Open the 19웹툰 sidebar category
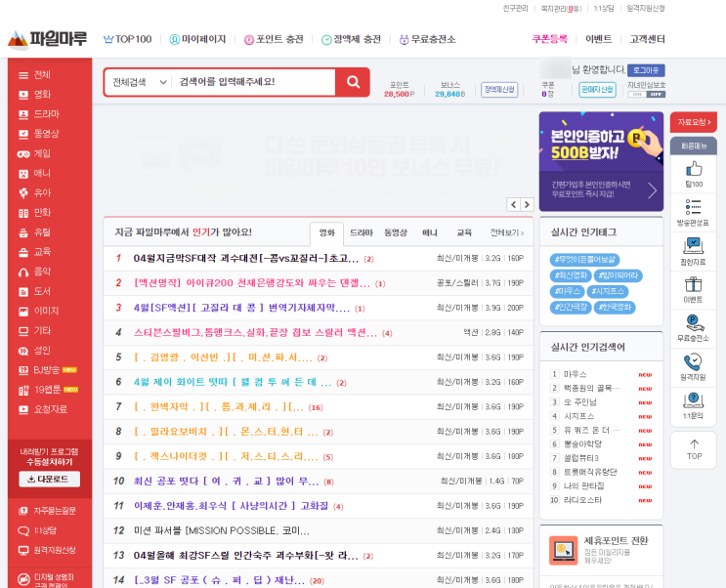Viewport: 726px width, 588px height. [48, 390]
